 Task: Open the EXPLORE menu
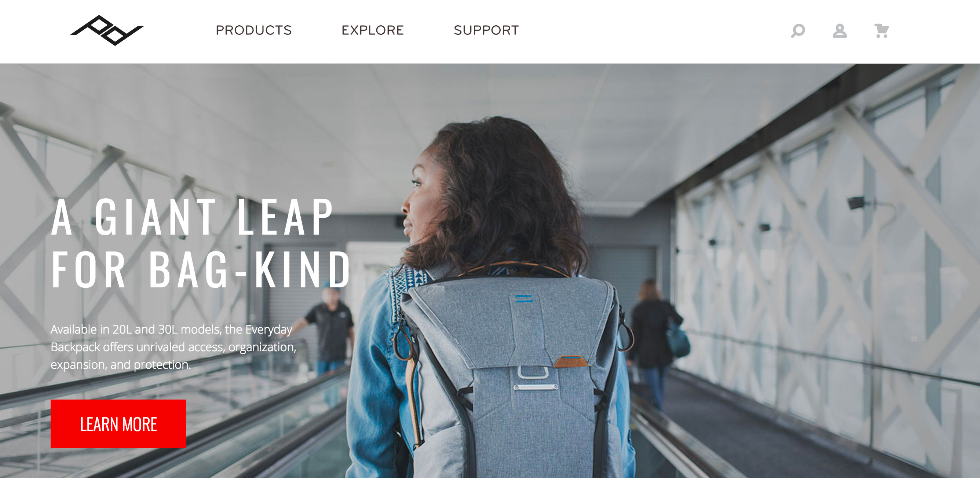[x=372, y=30]
